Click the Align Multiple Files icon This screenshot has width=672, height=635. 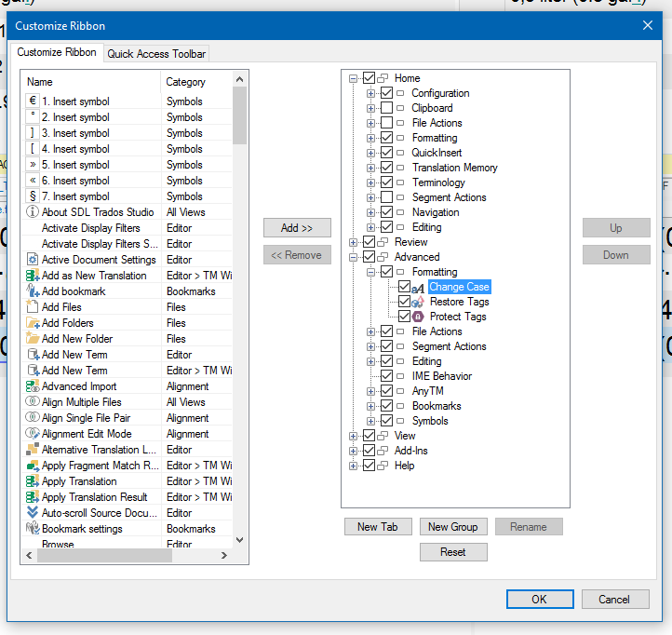[x=33, y=401]
